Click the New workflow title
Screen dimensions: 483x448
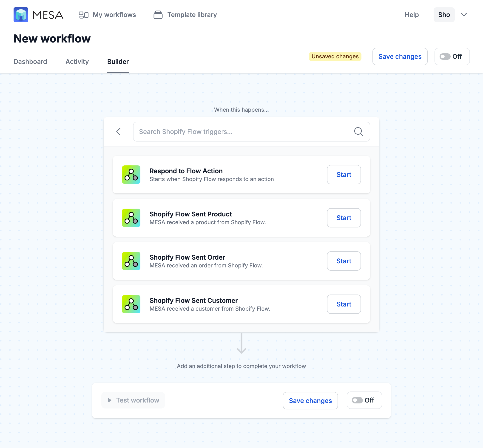tap(52, 39)
